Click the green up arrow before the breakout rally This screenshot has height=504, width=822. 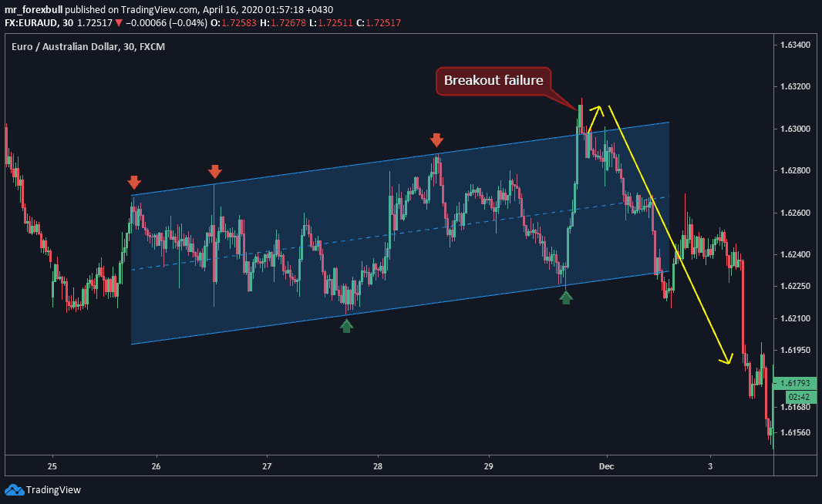[566, 297]
